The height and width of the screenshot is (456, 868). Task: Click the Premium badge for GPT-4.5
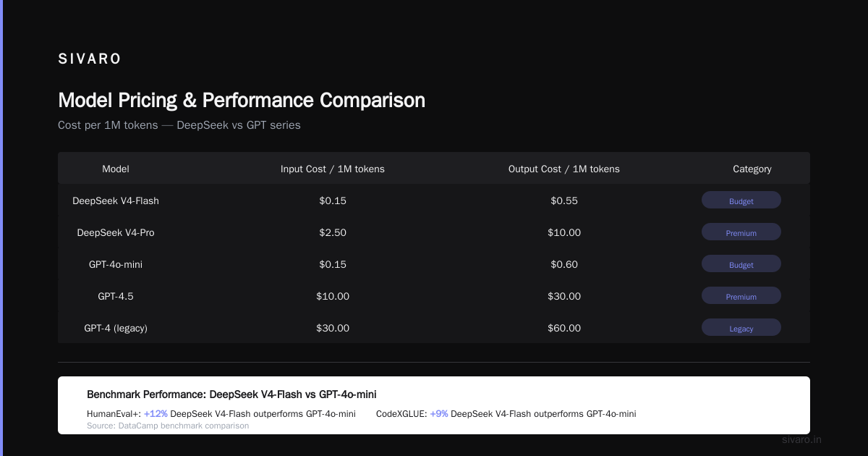pos(741,296)
